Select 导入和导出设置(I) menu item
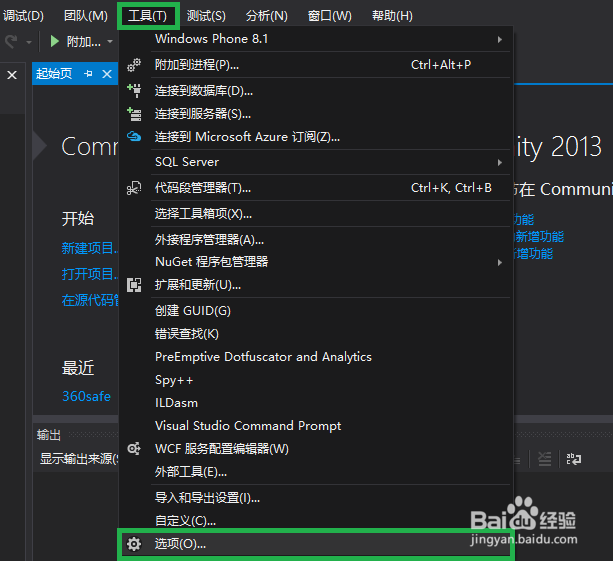The height and width of the screenshot is (561, 613). click(x=316, y=498)
